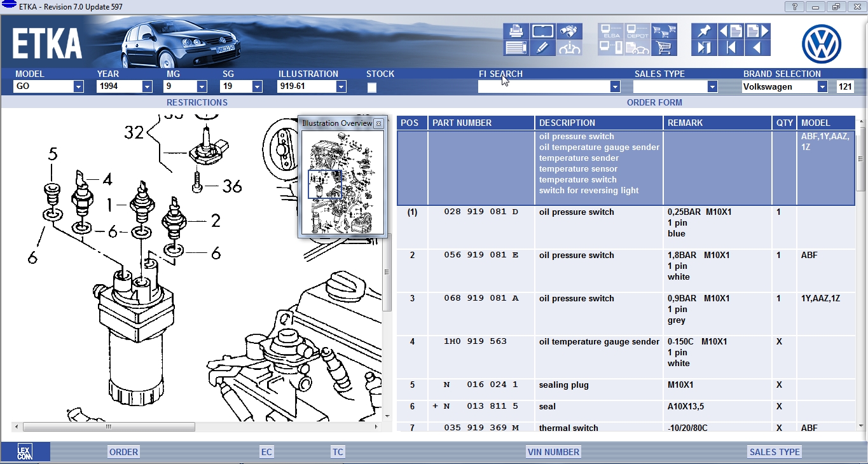Screen dimensions: 868x464
Task: Toggle the STOCK checkbox
Action: 372,87
